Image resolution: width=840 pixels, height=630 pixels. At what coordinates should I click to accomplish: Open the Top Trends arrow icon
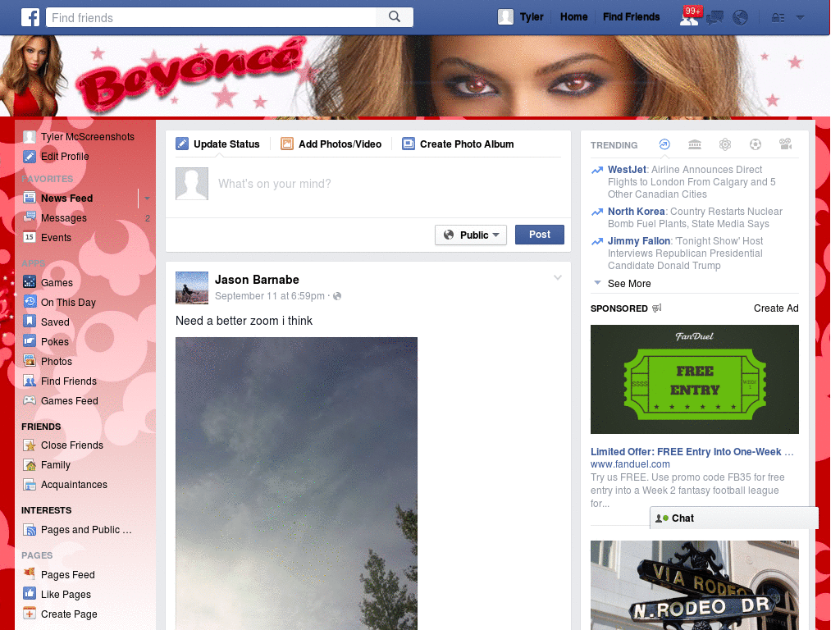click(664, 144)
